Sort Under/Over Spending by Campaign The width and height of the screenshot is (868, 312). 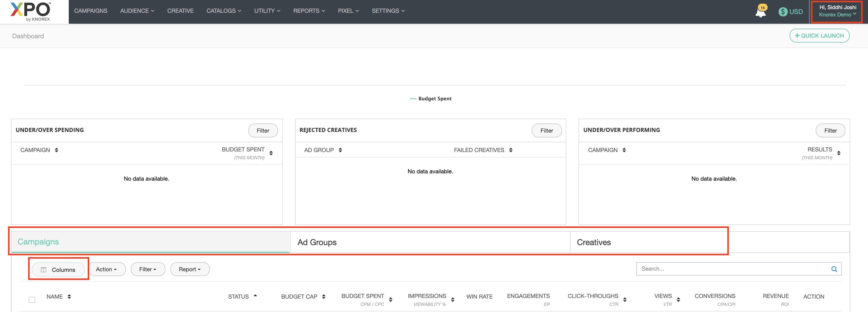pyautogui.click(x=56, y=150)
